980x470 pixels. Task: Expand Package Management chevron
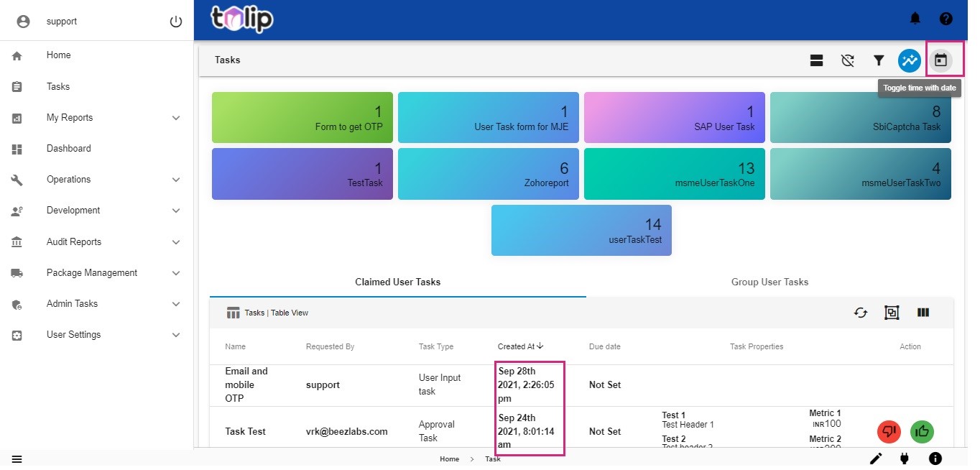[x=176, y=273]
